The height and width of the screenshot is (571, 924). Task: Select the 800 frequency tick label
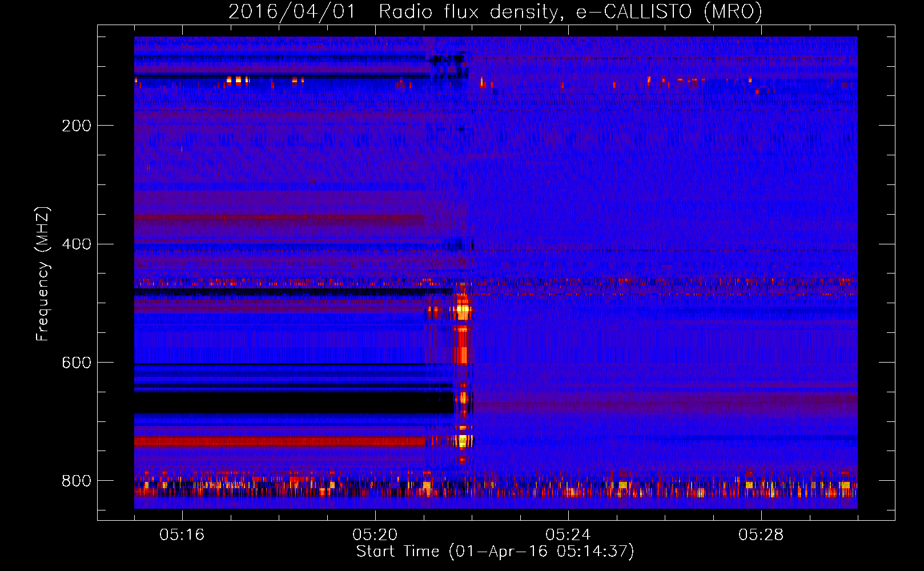pos(77,481)
